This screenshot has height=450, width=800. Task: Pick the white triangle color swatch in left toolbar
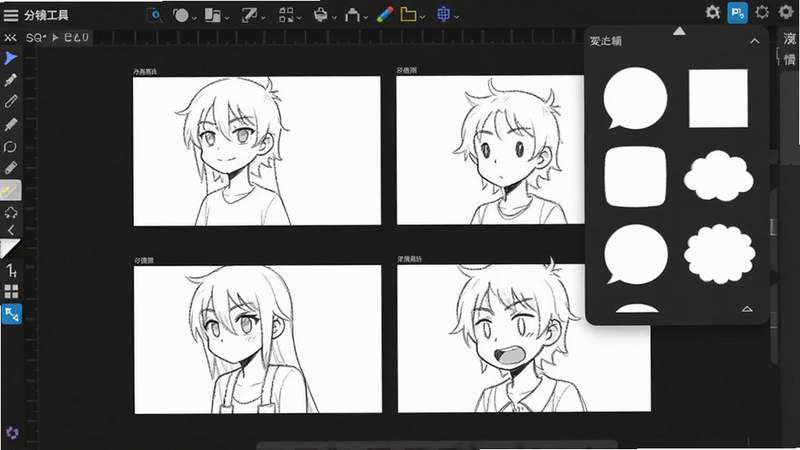(10, 248)
